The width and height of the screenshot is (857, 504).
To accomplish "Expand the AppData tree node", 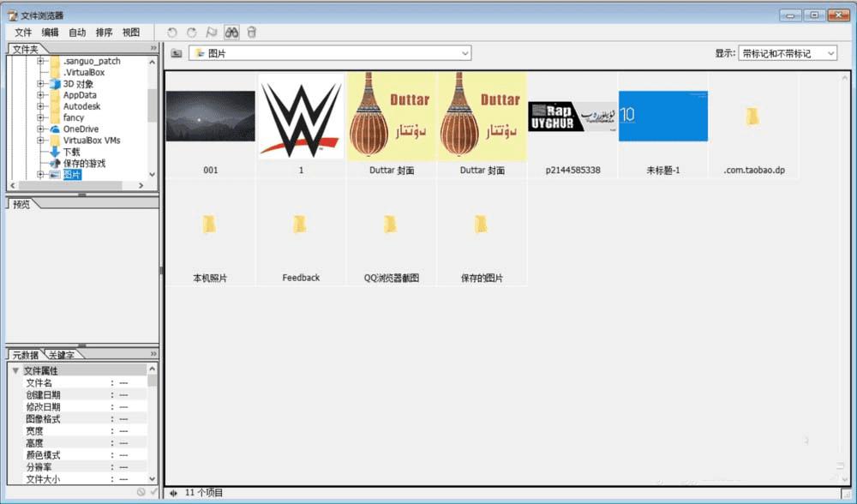I will [x=40, y=95].
